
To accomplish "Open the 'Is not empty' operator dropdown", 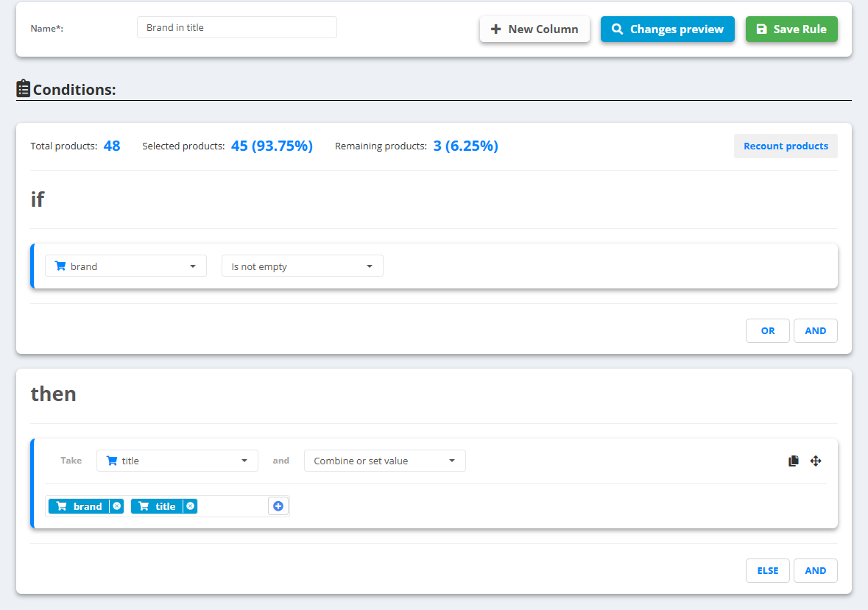I will [x=303, y=266].
